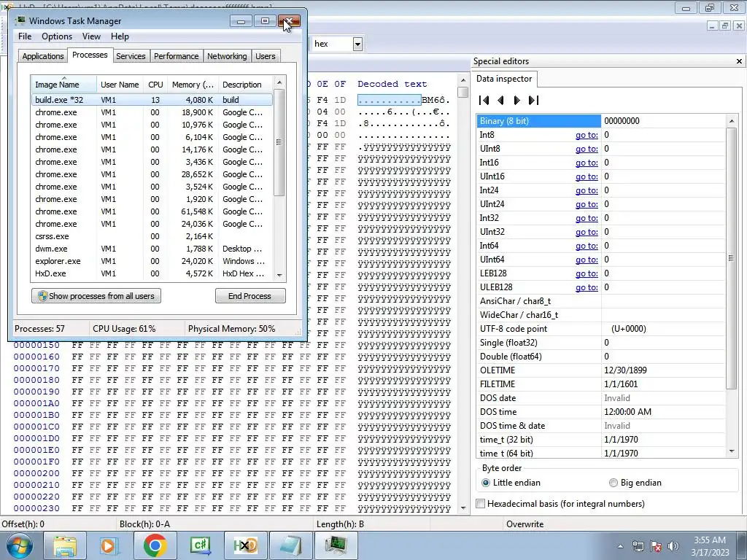
Task: Open the C# application on taskbar
Action: point(200,545)
